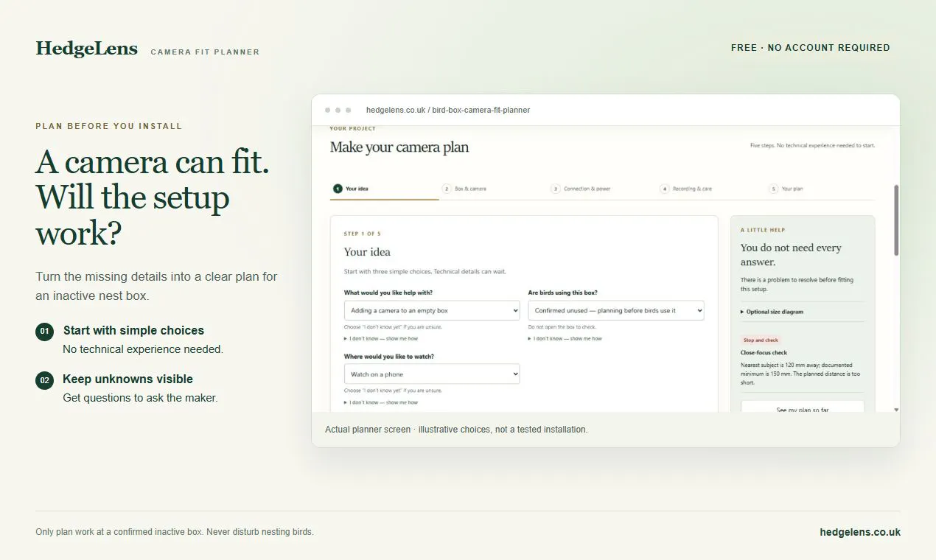Click the 'See my plan so far' button
936x560 pixels.
(x=803, y=407)
